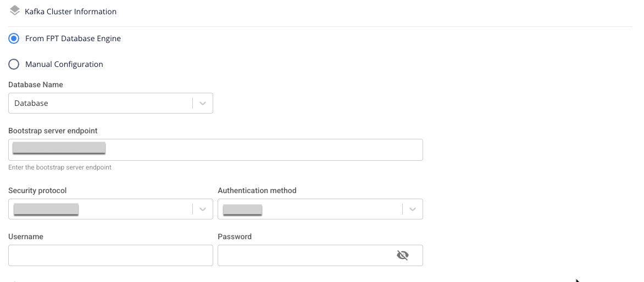Click the 'From FPT Database Engine' label text
644x282 pixels.
pos(73,38)
